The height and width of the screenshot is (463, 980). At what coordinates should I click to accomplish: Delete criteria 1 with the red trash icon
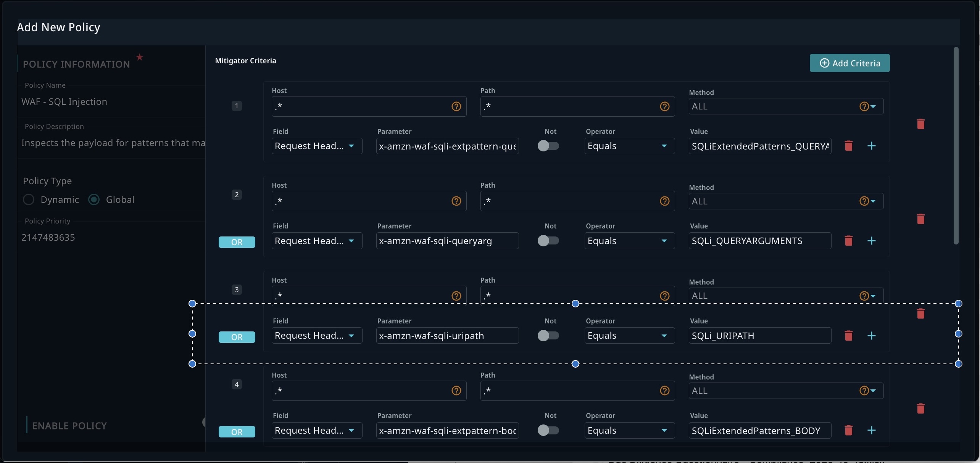point(920,124)
